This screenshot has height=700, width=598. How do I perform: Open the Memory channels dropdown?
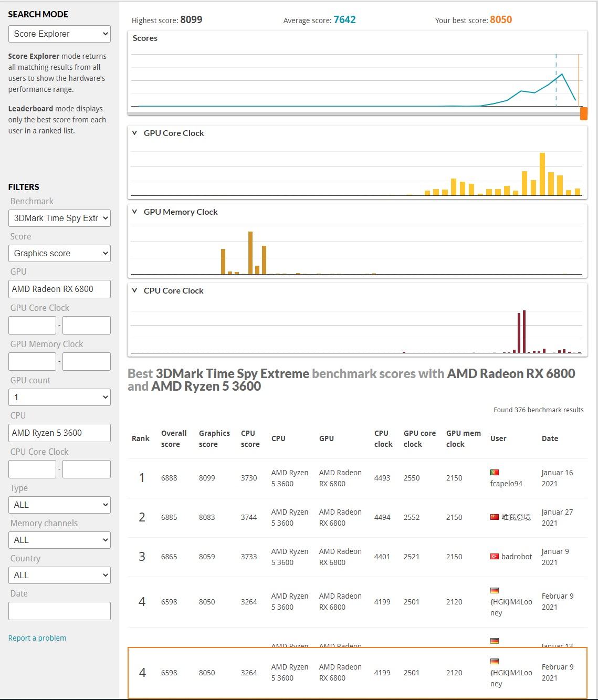coord(59,540)
